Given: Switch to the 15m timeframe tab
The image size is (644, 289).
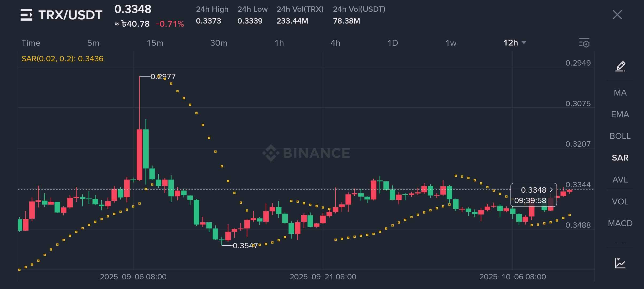Looking at the screenshot, I should (155, 43).
